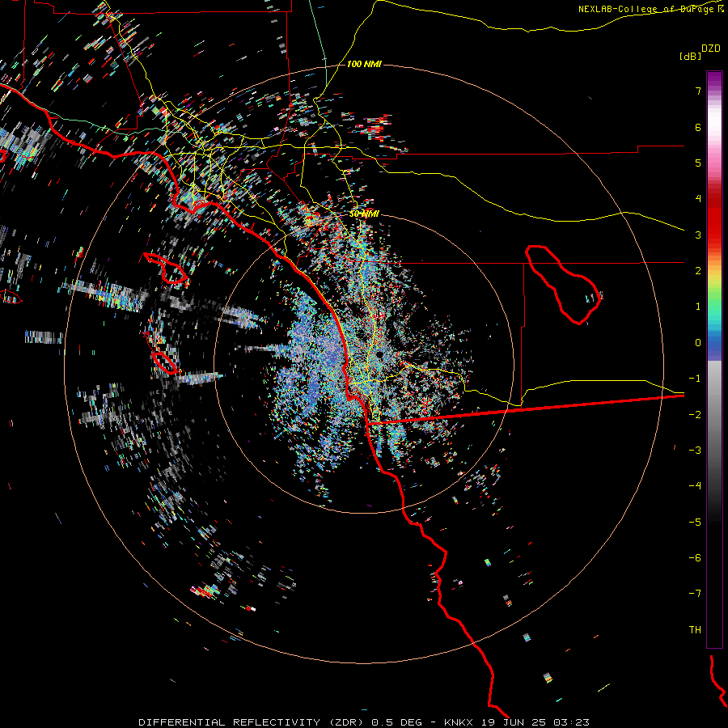Image resolution: width=728 pixels, height=728 pixels.
Task: Click the -1 tick label on color scale
Action: tap(695, 379)
